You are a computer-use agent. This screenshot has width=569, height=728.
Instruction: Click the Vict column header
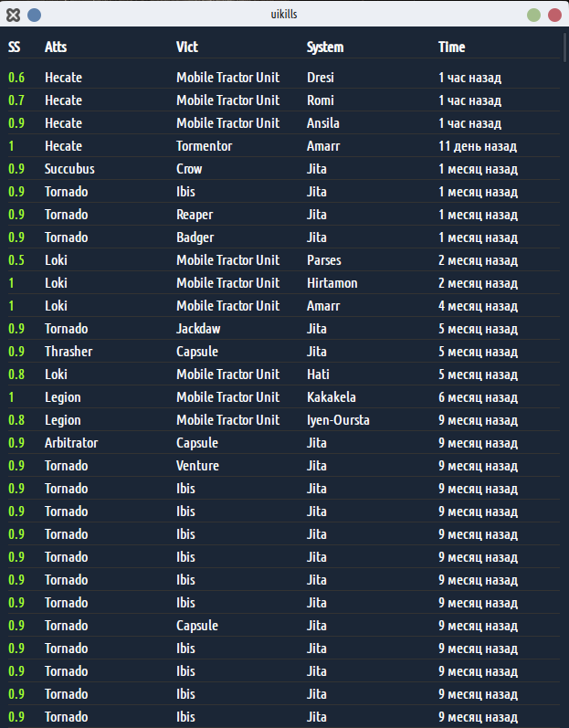(x=187, y=47)
